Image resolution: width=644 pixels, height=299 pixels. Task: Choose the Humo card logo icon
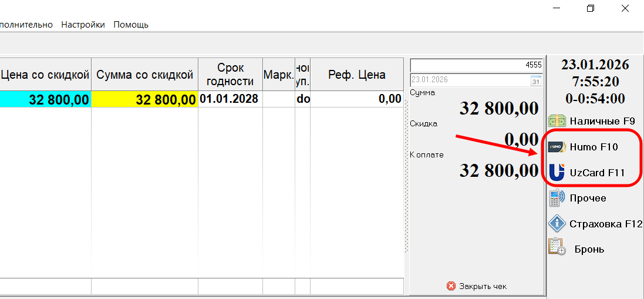pos(557,147)
